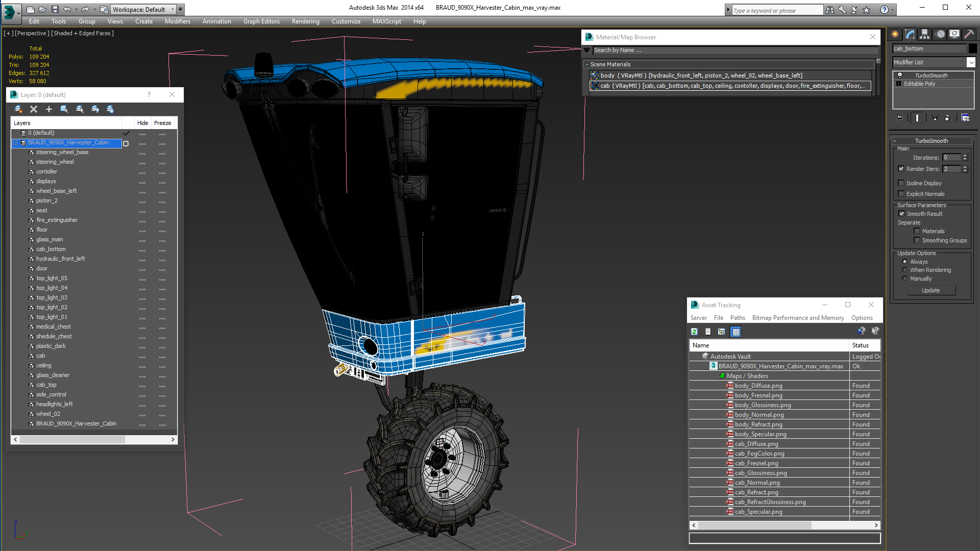Open Bitmap Performance and Memory menu
Screen dimensions: 980x551
coord(798,318)
